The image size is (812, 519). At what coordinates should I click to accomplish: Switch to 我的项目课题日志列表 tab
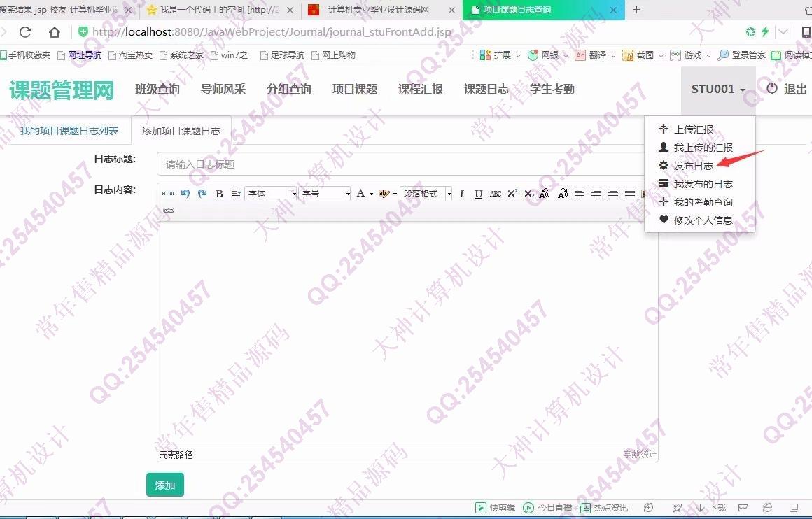point(69,130)
